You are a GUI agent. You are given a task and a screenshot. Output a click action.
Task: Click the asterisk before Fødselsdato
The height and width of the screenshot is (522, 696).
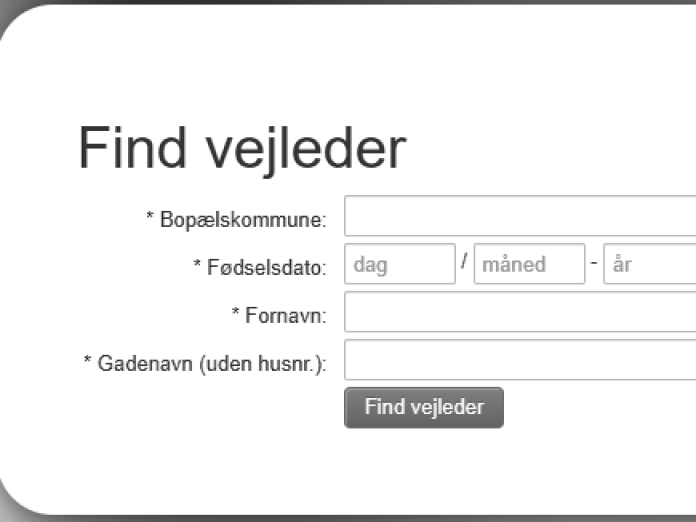pyautogui.click(x=197, y=266)
